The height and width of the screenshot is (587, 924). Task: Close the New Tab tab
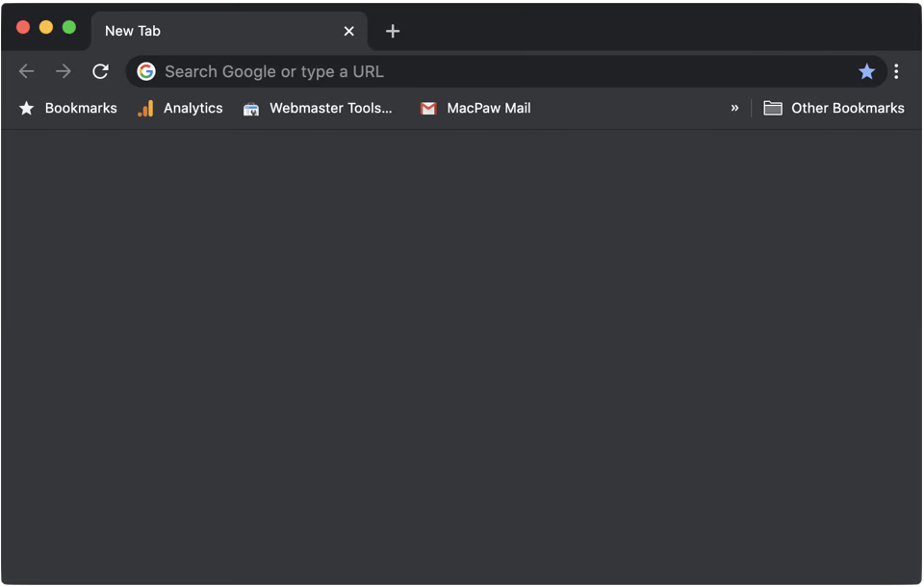(348, 31)
